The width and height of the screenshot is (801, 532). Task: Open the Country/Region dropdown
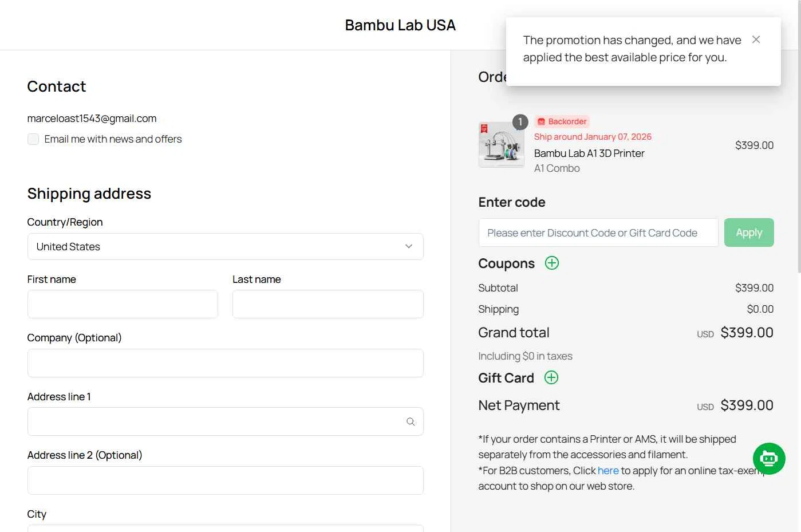click(x=226, y=247)
